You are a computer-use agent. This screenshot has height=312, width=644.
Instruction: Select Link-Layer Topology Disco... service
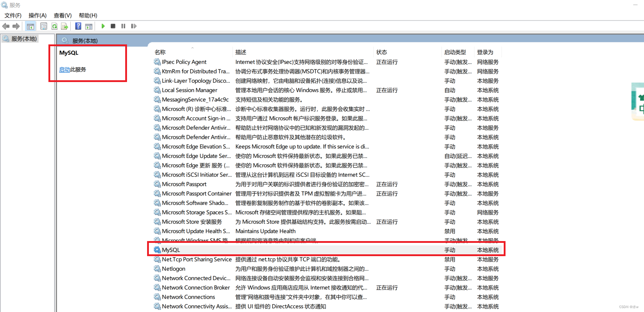pos(196,81)
